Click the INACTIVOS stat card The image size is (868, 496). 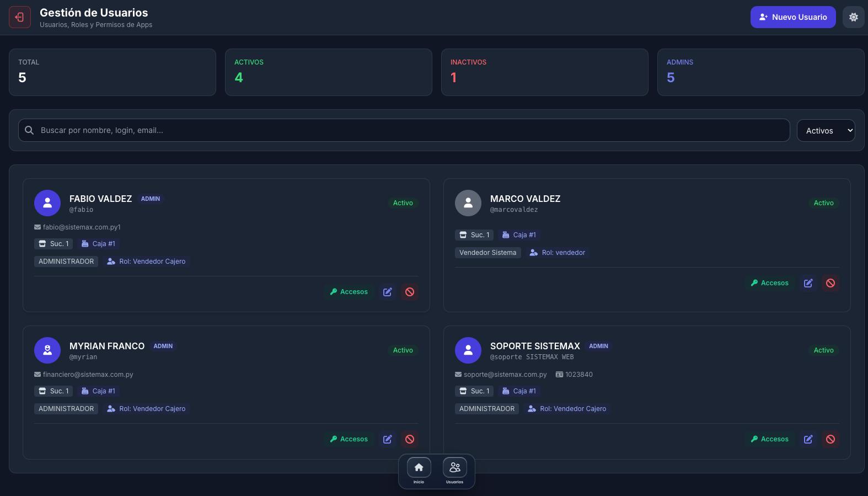pyautogui.click(x=544, y=72)
